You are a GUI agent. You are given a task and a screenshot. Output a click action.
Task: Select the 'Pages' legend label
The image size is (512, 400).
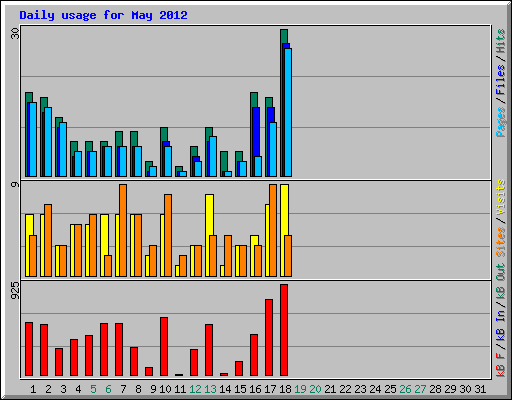(x=501, y=122)
